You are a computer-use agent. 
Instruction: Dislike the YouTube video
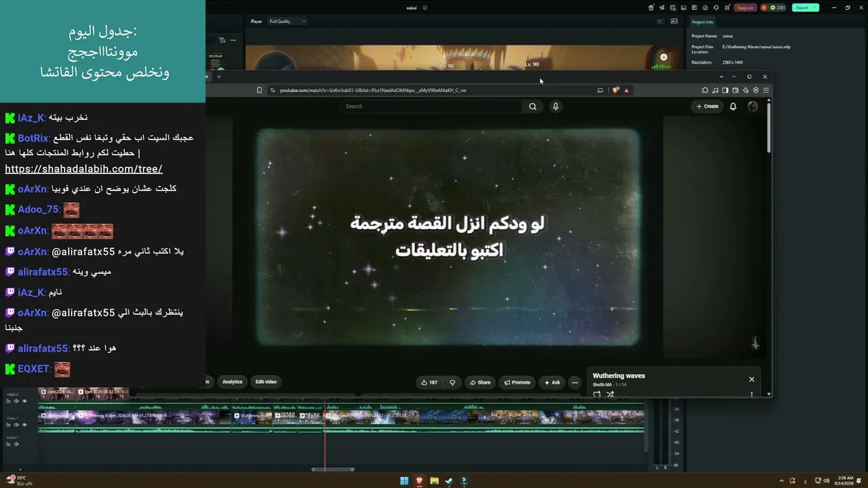452,382
